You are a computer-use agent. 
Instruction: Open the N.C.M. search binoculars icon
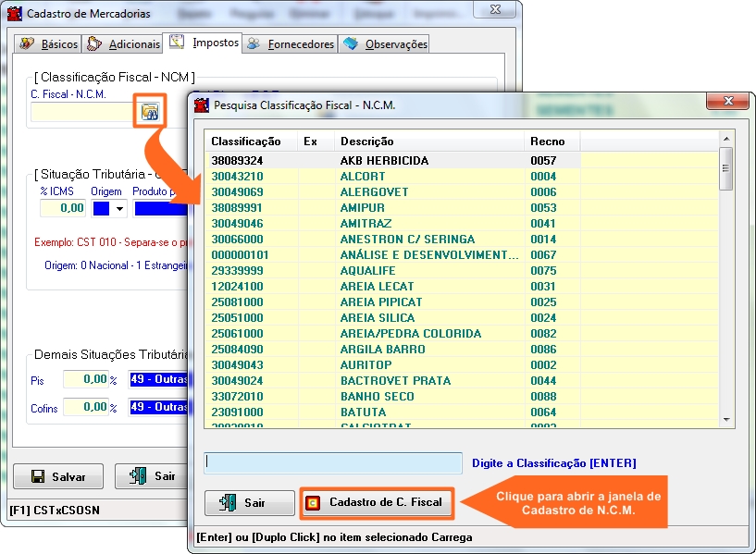[x=150, y=112]
